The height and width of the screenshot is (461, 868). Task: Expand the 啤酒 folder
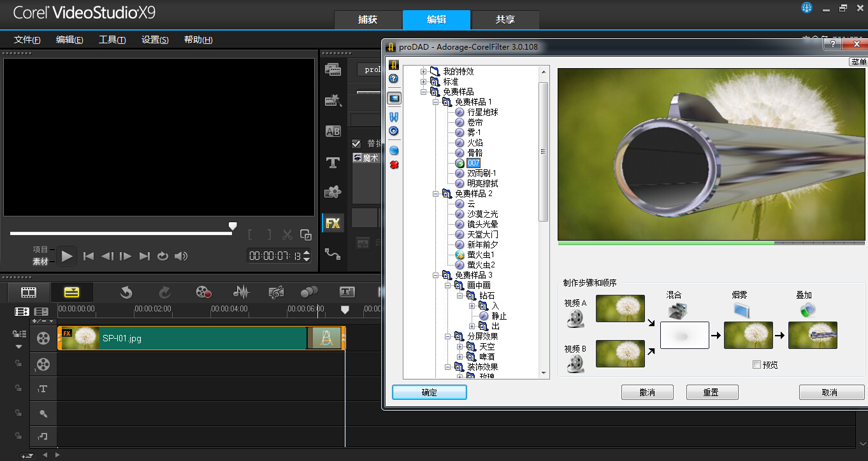459,357
